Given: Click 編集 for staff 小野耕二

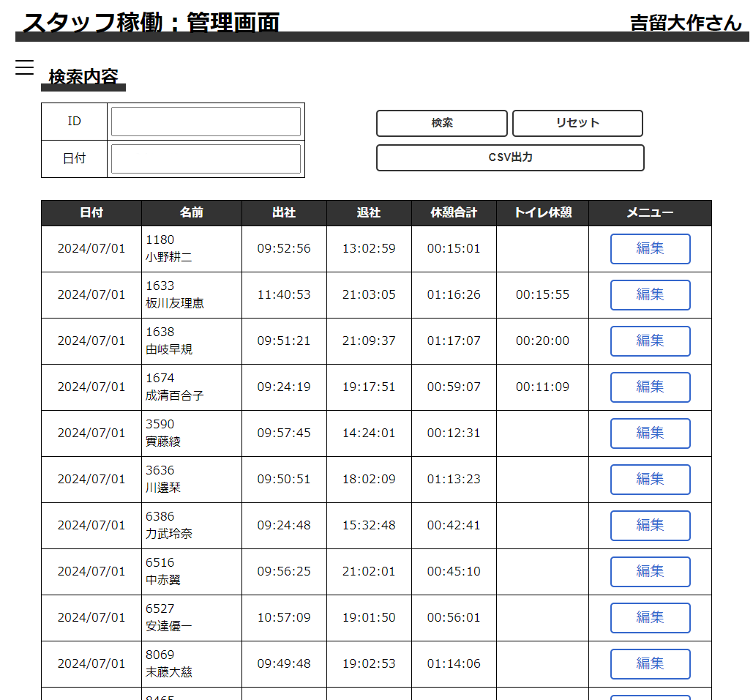Looking at the screenshot, I should [x=650, y=249].
